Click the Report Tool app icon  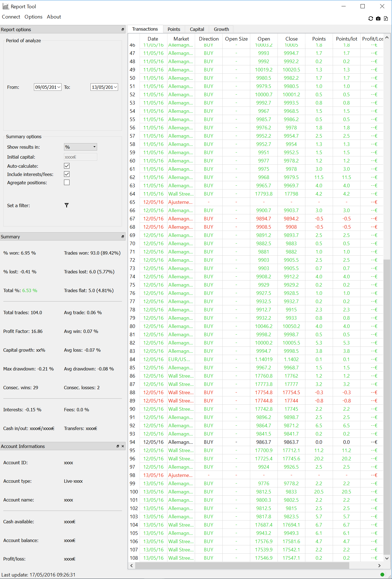[6, 6]
